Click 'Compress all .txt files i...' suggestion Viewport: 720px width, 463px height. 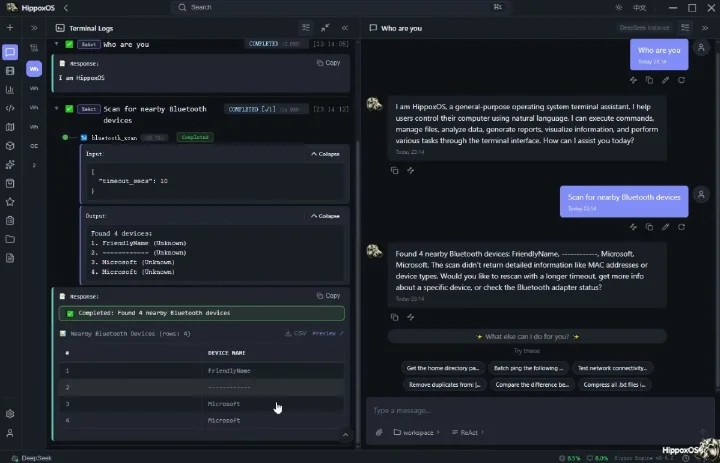click(x=614, y=384)
